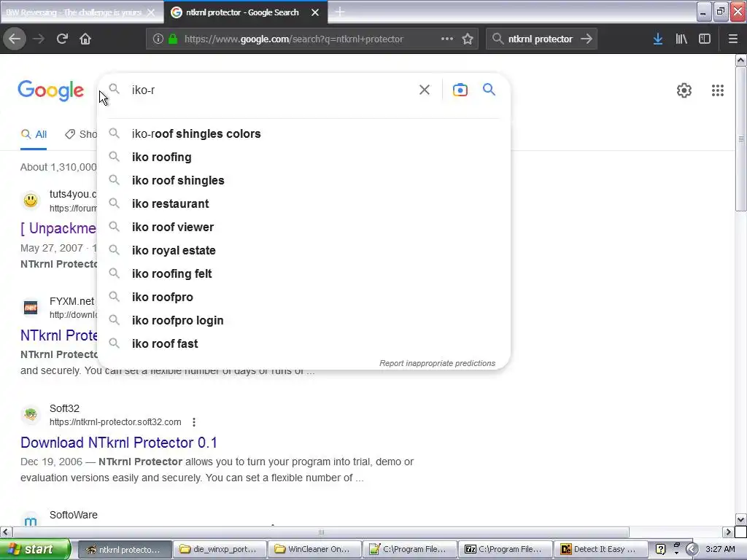
Task: Open options dots beside the Soft32 result
Action: (193, 422)
